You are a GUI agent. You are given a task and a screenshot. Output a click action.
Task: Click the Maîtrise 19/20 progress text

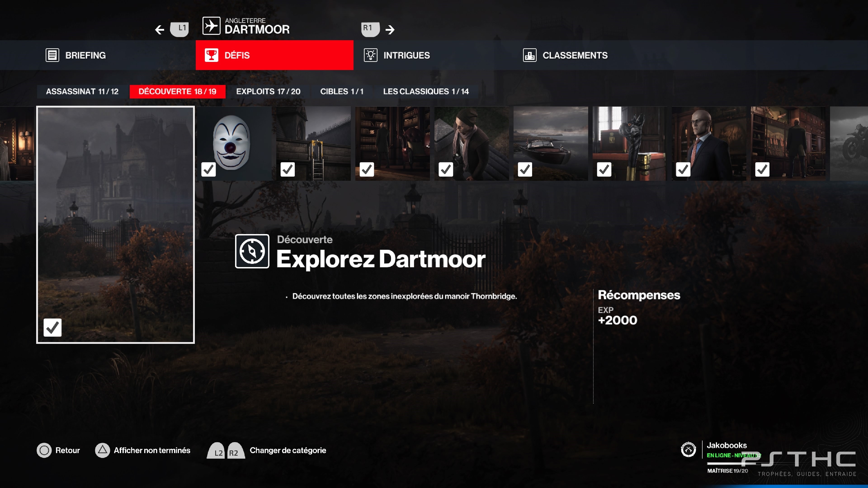click(727, 470)
